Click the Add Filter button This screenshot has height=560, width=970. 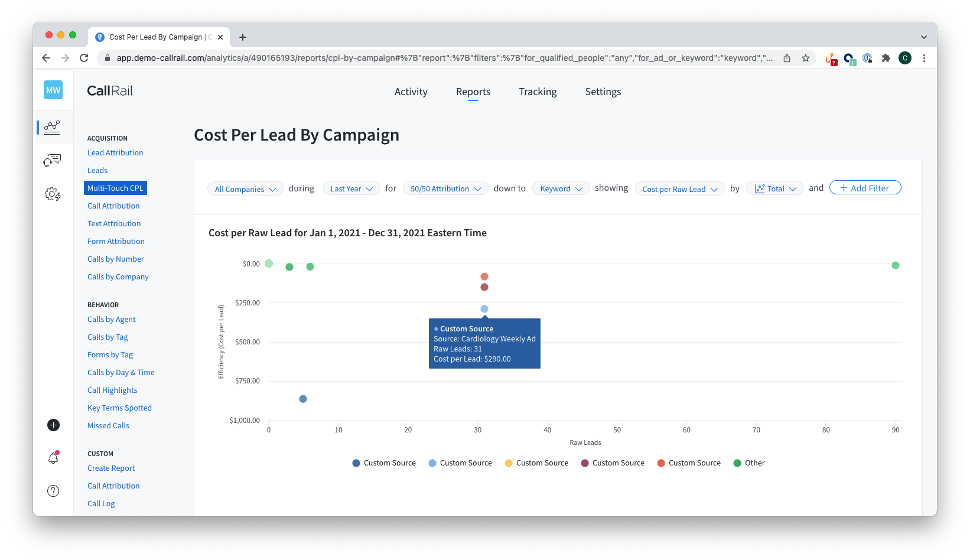865,188
